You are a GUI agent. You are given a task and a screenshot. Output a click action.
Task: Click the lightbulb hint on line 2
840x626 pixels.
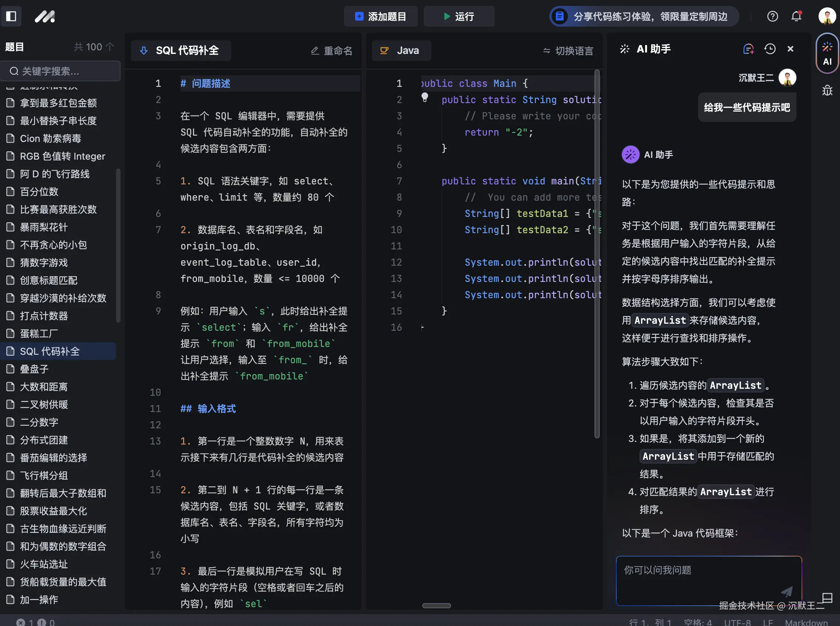coord(424,98)
